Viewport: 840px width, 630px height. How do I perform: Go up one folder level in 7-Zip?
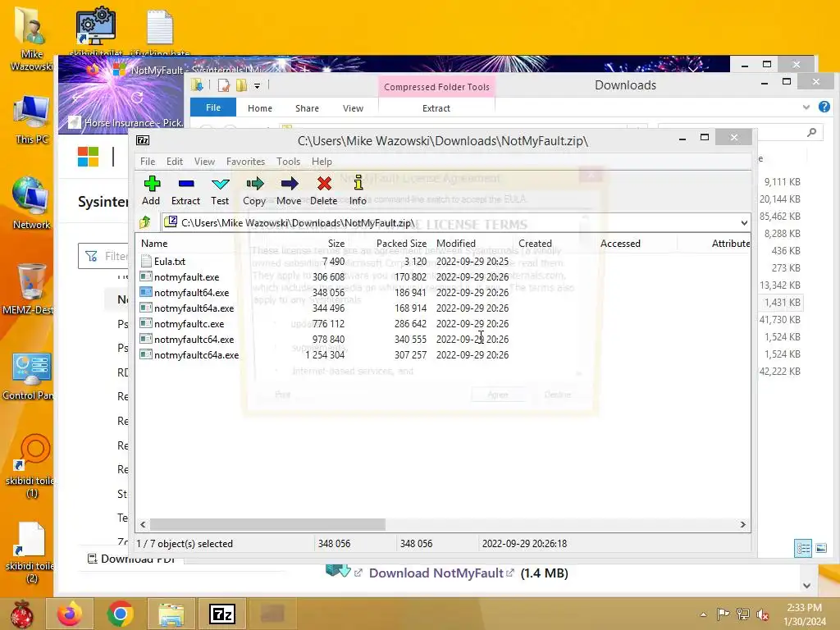coord(144,222)
